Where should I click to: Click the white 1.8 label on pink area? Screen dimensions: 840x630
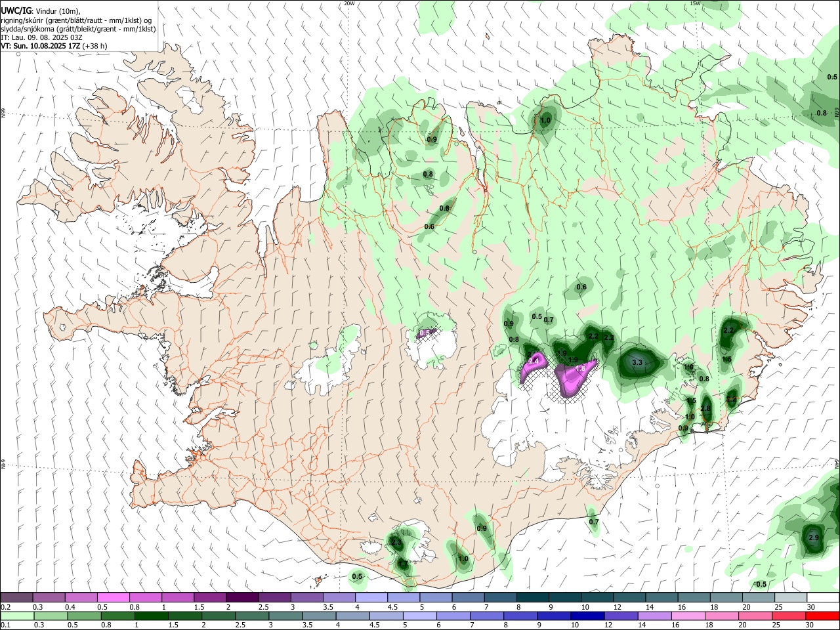(x=580, y=369)
